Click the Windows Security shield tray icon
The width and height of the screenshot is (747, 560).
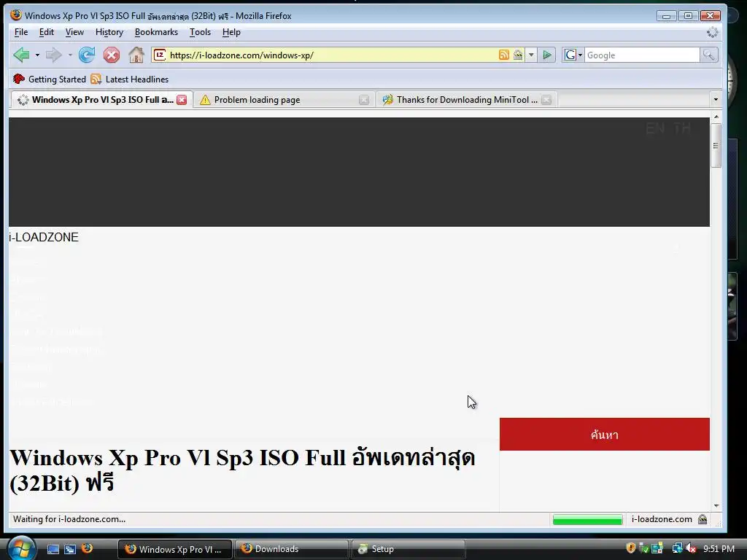coord(631,548)
